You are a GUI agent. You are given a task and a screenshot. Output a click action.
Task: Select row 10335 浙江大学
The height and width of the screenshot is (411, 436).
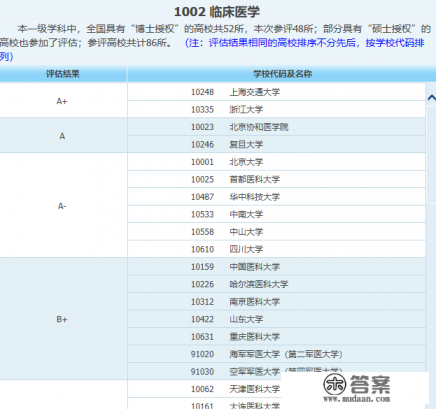[276, 109]
